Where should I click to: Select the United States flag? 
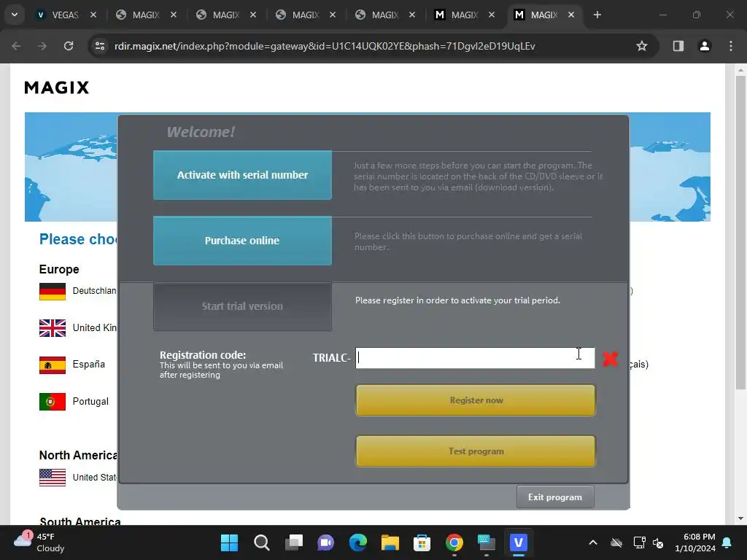53,478
